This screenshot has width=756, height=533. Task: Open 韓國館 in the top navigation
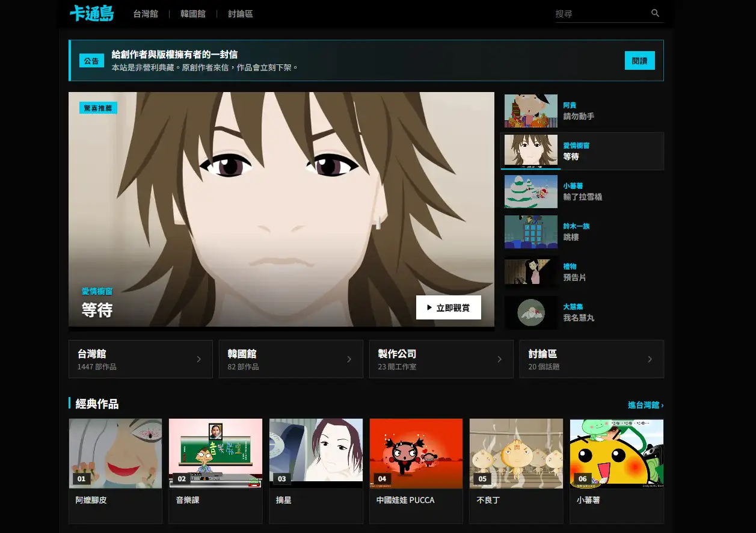tap(193, 14)
